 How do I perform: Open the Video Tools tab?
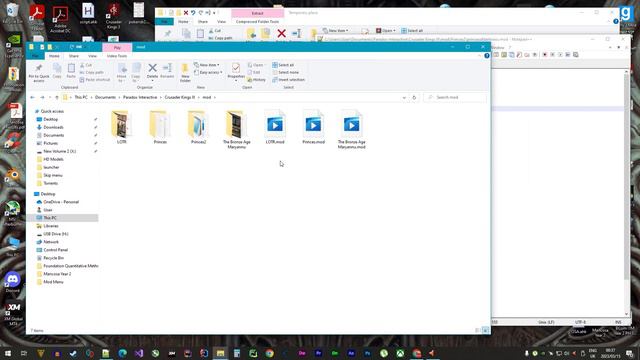[117, 56]
